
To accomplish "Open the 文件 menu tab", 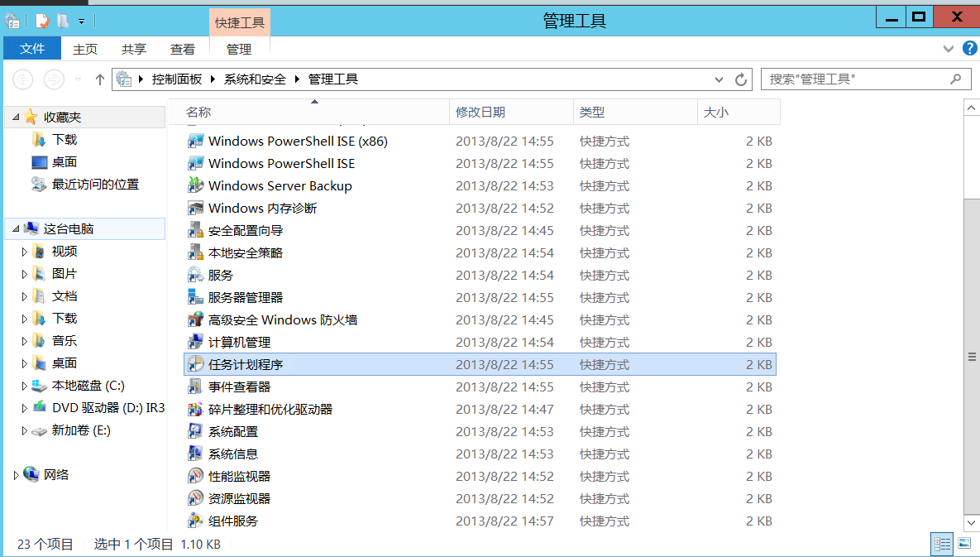I will (x=32, y=49).
